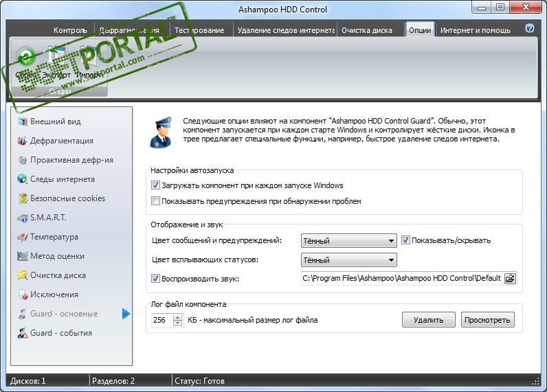
Task: Open the Очистка диска tab
Action: pyautogui.click(x=367, y=30)
